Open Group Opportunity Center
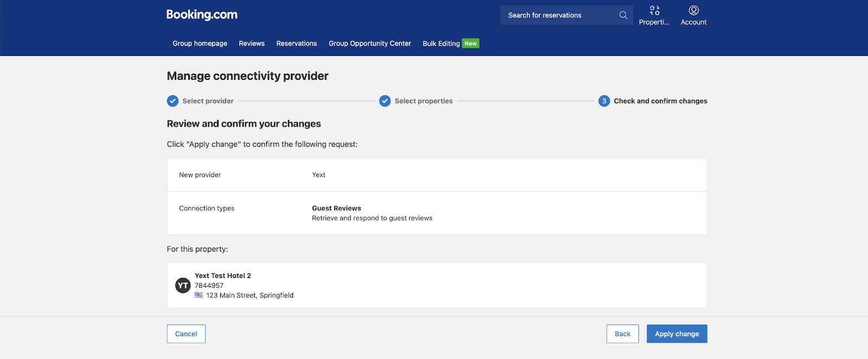868x359 pixels. (369, 43)
